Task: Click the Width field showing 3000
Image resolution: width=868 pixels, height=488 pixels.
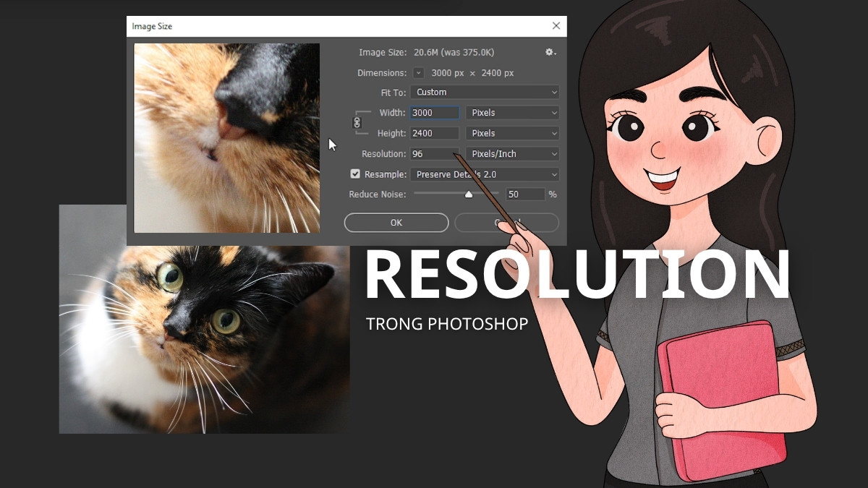Action: point(435,113)
